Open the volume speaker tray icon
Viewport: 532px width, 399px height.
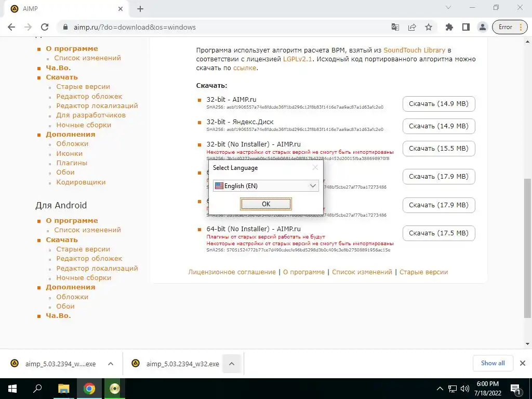(465, 389)
